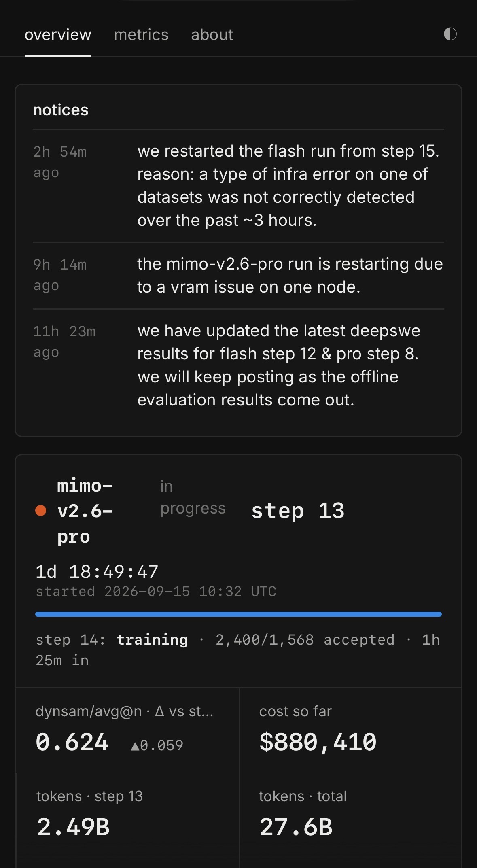Click the orange status dot beside mimo-v2.6-pro

coord(41,511)
